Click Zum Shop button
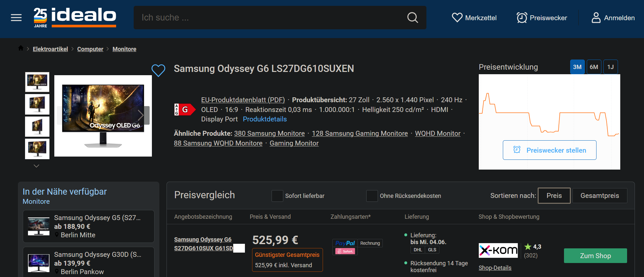 point(595,256)
